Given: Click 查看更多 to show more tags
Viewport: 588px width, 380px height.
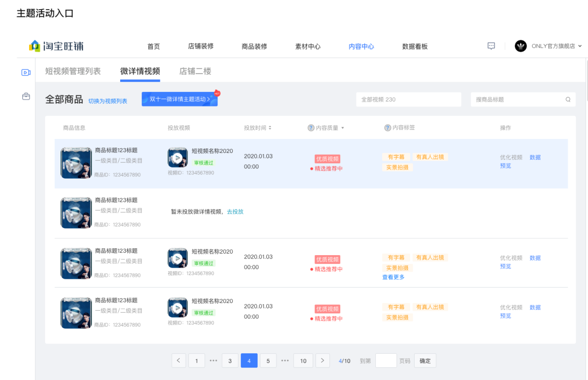Looking at the screenshot, I should (393, 277).
